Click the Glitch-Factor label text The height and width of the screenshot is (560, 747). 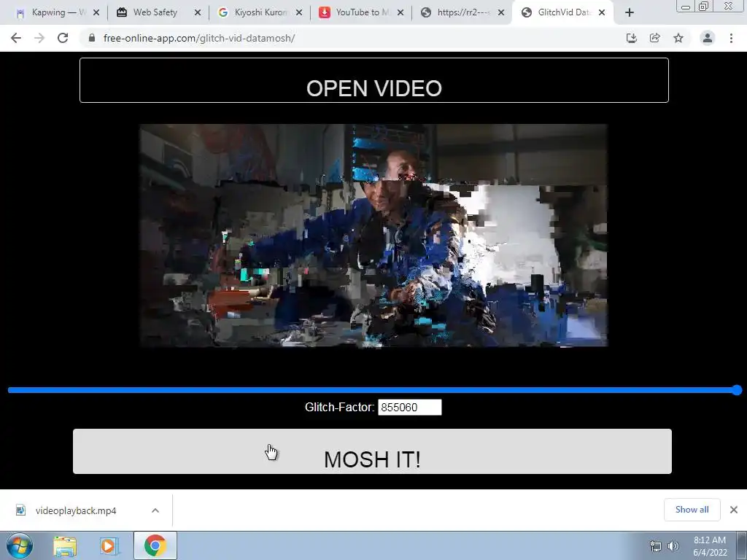[x=340, y=407]
